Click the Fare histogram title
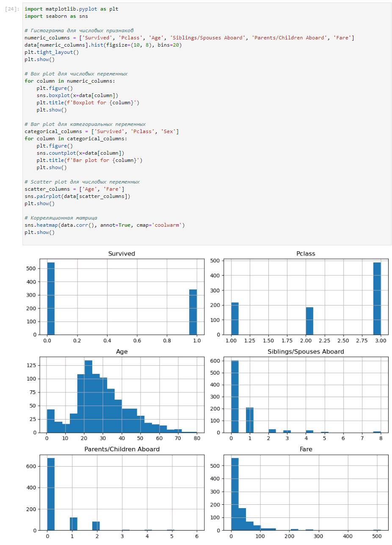The height and width of the screenshot is (545, 392). tap(306, 449)
